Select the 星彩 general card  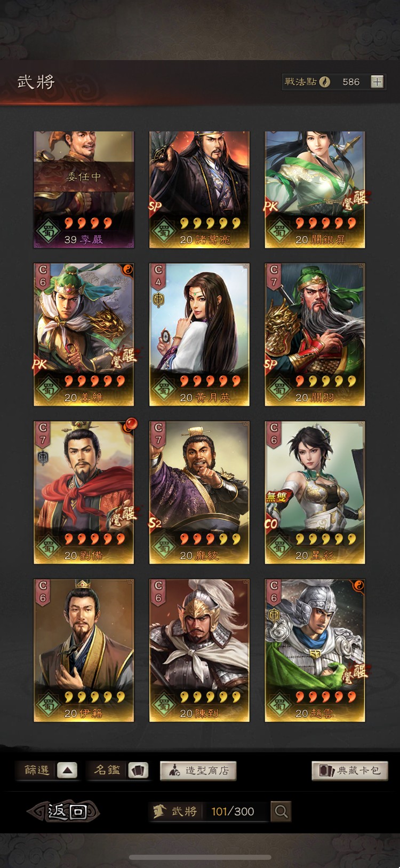(x=315, y=492)
